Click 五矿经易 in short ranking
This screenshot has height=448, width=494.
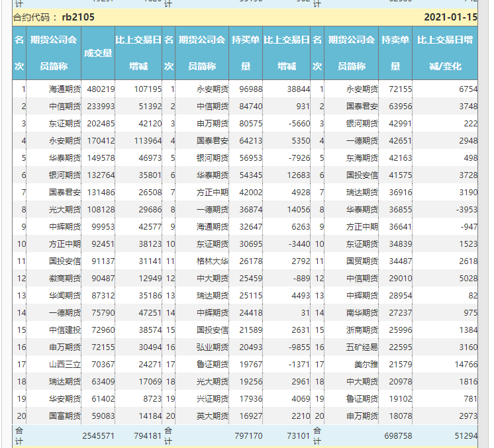(x=362, y=347)
